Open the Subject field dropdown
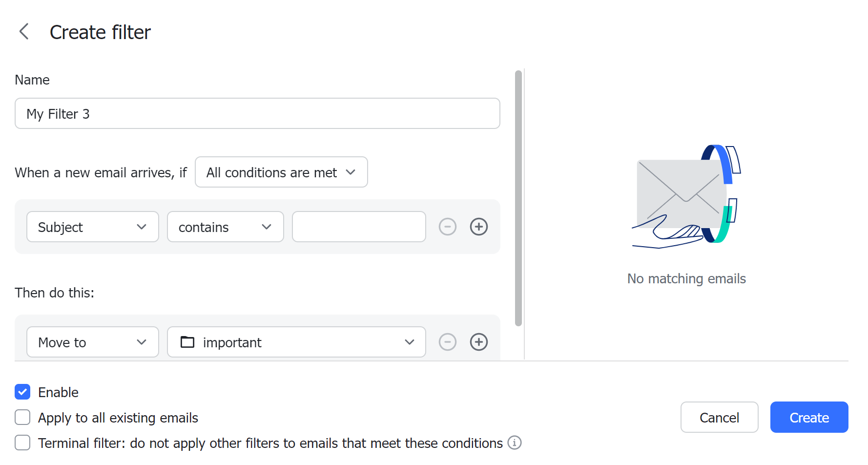This screenshot has height=465, width=868. (92, 227)
